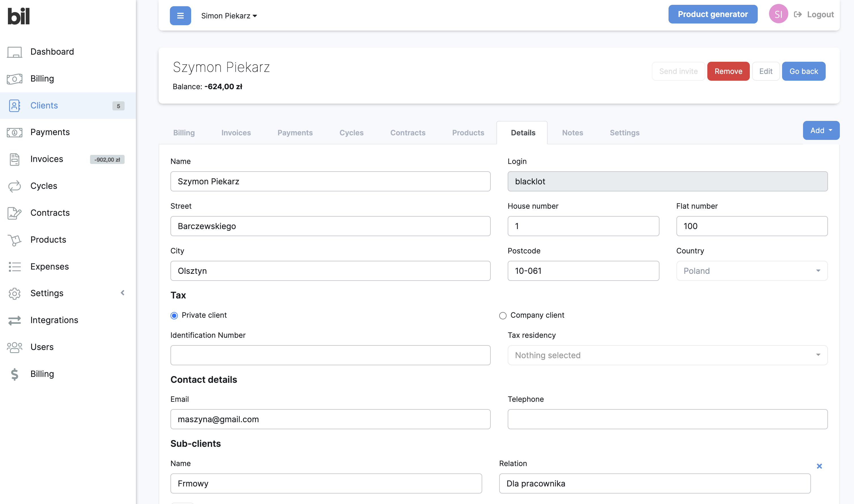
Task: Select the Company client radio button
Action: (503, 316)
